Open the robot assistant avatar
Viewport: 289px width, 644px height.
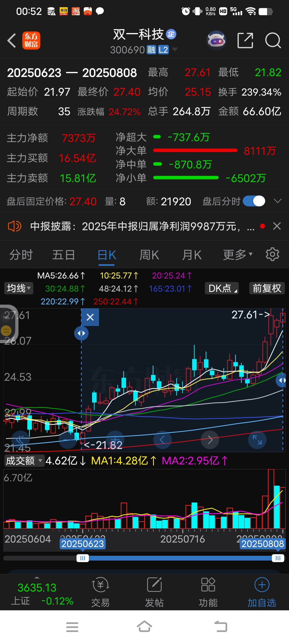(216, 41)
